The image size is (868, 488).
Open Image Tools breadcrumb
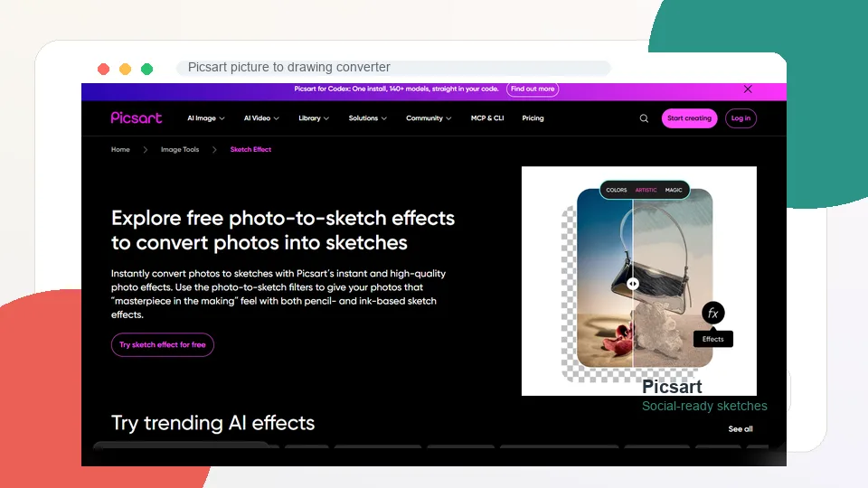[x=180, y=149]
